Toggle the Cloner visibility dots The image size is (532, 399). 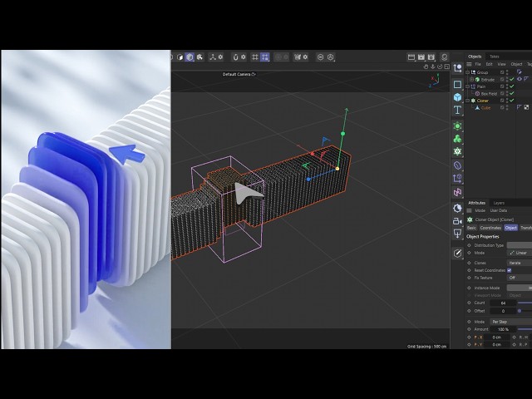pyautogui.click(x=507, y=101)
